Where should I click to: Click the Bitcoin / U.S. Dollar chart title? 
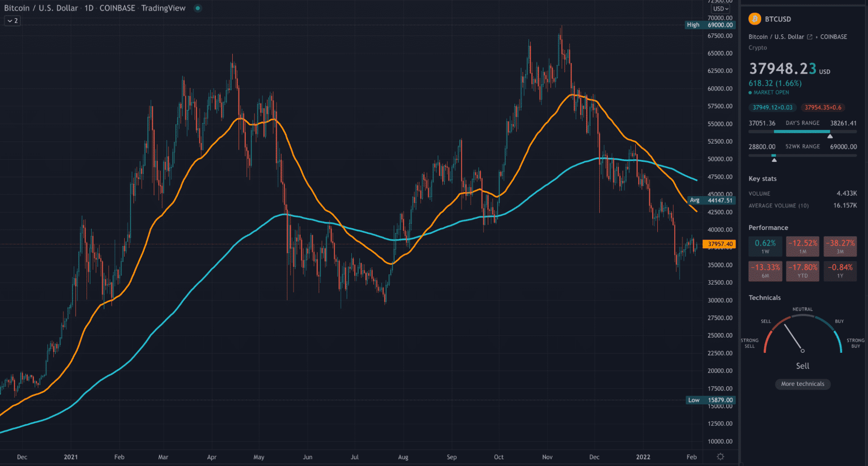coord(41,8)
